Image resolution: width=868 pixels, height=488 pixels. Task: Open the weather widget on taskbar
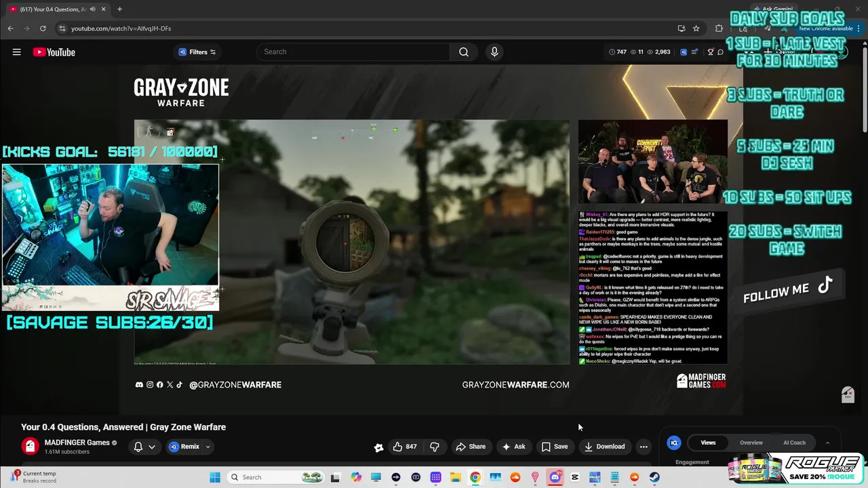(34, 476)
